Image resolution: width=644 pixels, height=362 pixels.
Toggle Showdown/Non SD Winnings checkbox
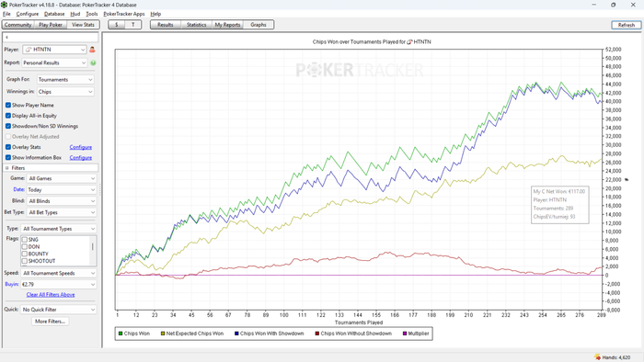point(8,126)
